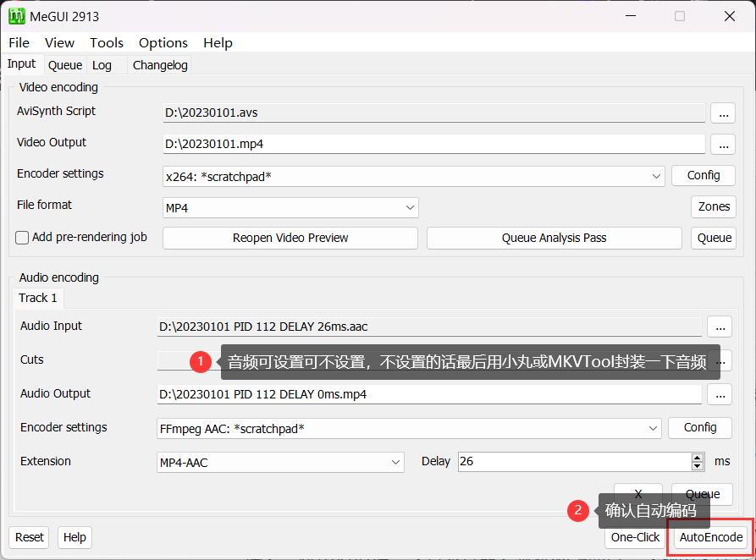The image size is (756, 560).
Task: Open the Tools menu
Action: click(106, 42)
